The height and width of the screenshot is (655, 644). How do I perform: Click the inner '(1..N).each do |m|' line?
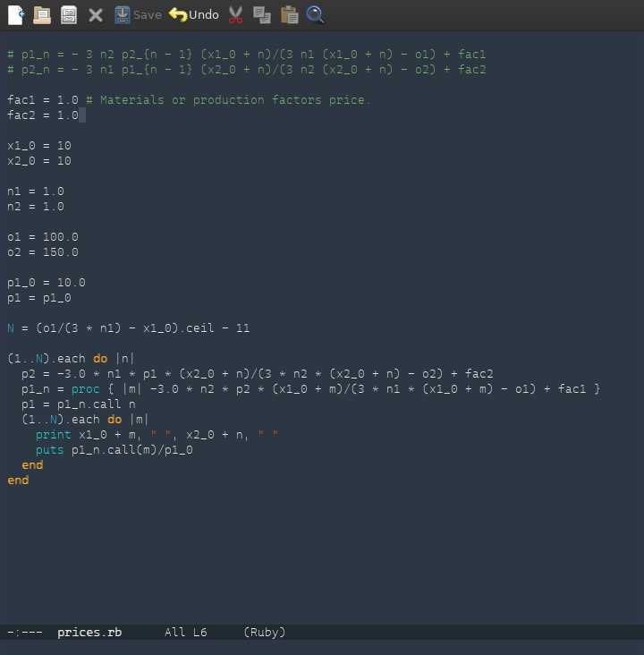(85, 420)
